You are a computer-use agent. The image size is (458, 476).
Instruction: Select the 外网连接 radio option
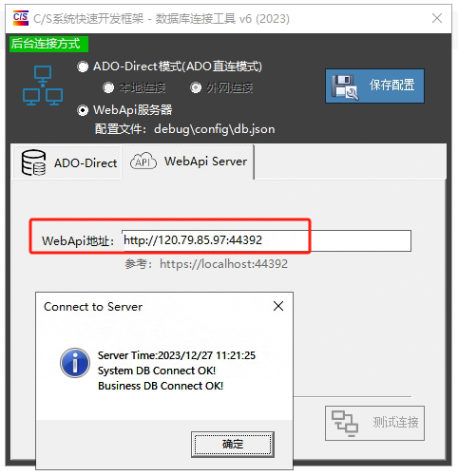tap(196, 87)
